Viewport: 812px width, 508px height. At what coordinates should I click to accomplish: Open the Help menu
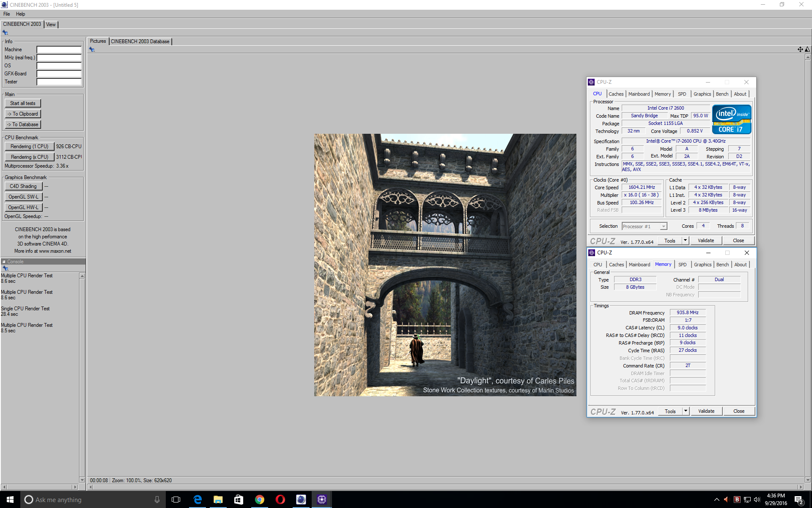click(20, 14)
